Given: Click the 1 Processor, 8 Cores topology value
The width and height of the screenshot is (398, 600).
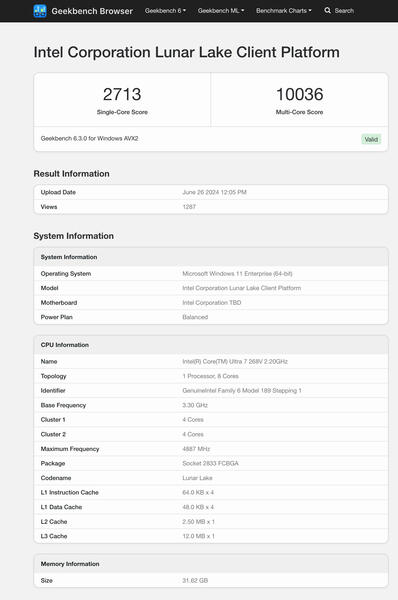Looking at the screenshot, I should (210, 376).
